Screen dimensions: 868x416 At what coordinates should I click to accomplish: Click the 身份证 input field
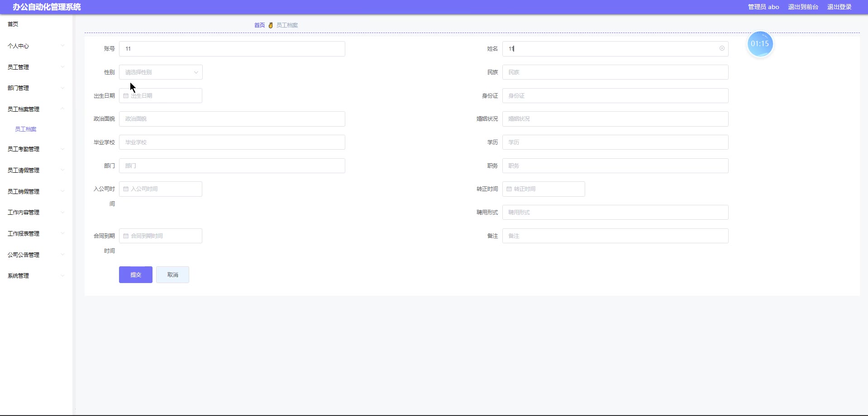point(615,96)
